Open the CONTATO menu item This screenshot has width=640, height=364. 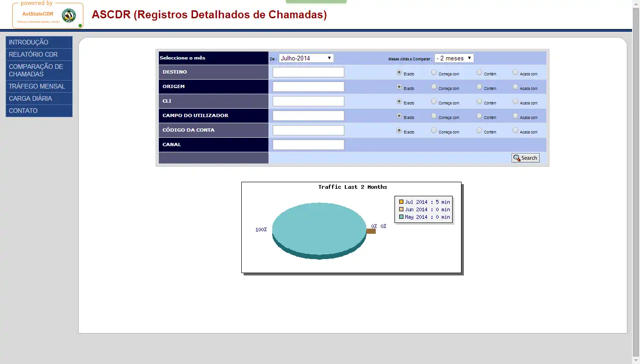coord(39,111)
